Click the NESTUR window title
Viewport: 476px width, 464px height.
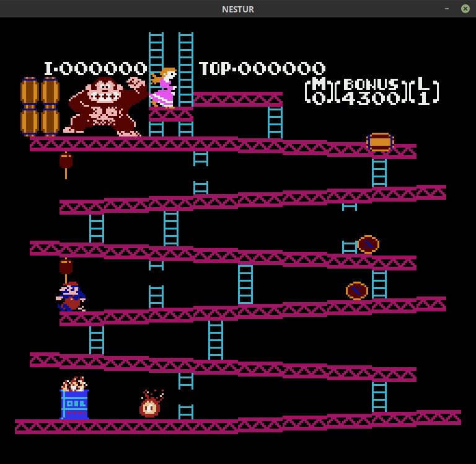click(238, 9)
